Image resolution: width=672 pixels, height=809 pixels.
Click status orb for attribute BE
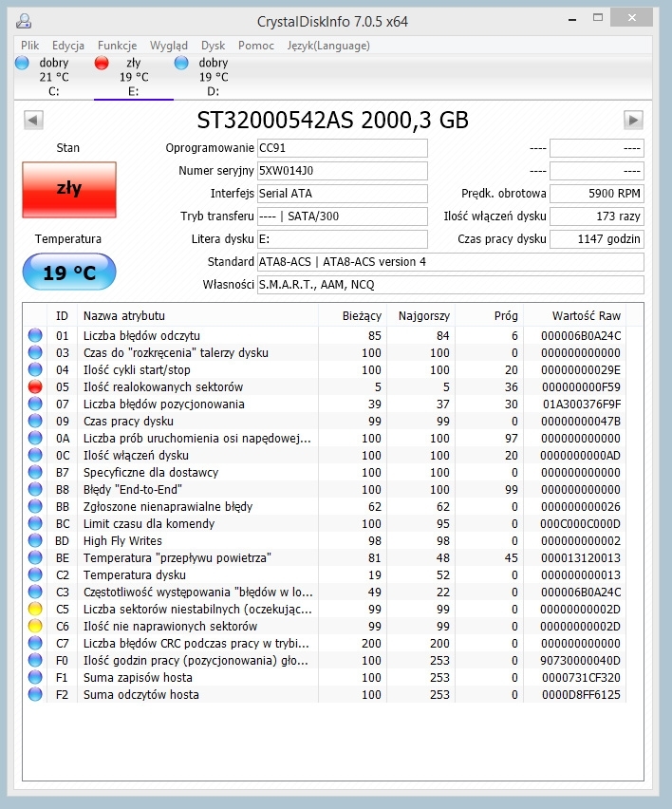pos(35,557)
